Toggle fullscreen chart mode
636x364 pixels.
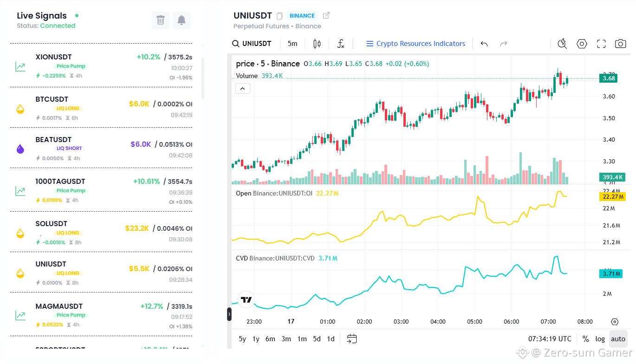pyautogui.click(x=601, y=44)
